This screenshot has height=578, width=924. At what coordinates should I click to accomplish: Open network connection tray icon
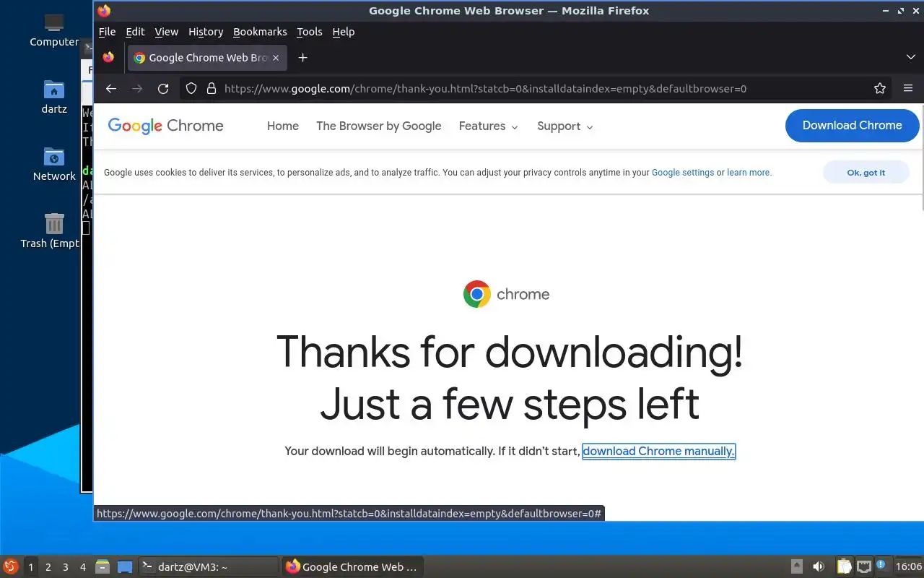(x=863, y=566)
